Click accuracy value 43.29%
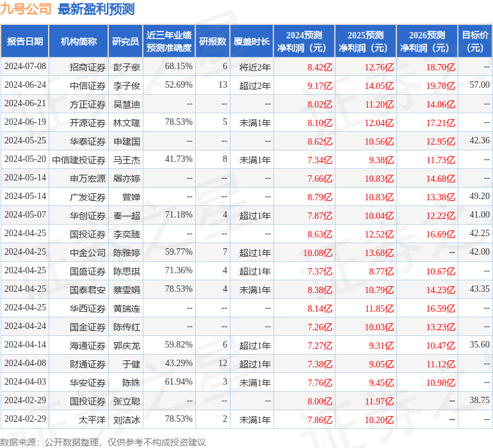 [x=179, y=363]
